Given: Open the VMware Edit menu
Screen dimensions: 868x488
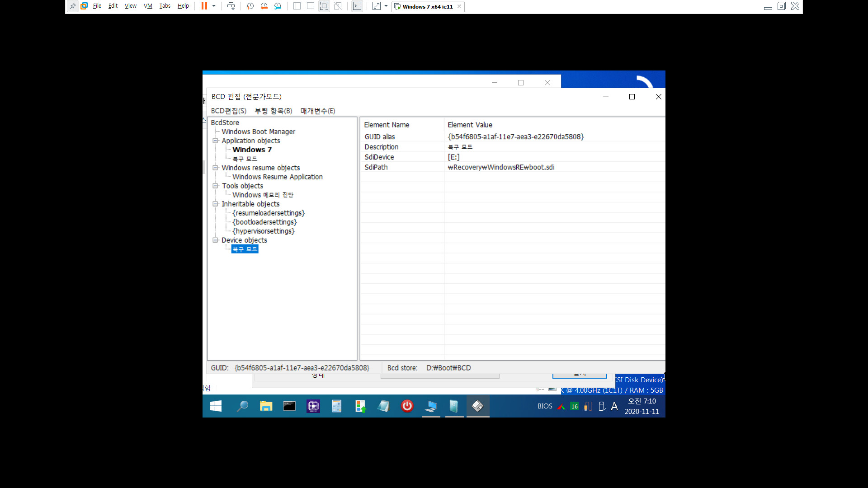Looking at the screenshot, I should (113, 6).
